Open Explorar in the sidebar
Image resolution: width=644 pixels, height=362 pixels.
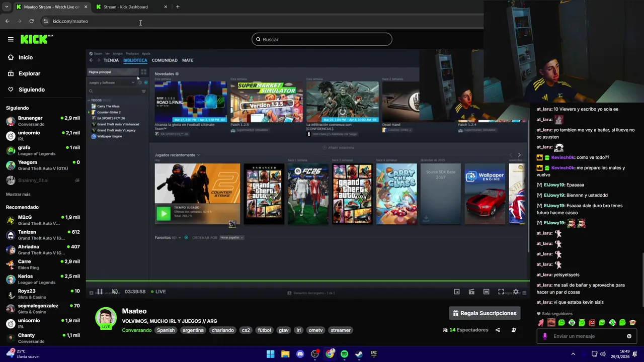pyautogui.click(x=29, y=73)
